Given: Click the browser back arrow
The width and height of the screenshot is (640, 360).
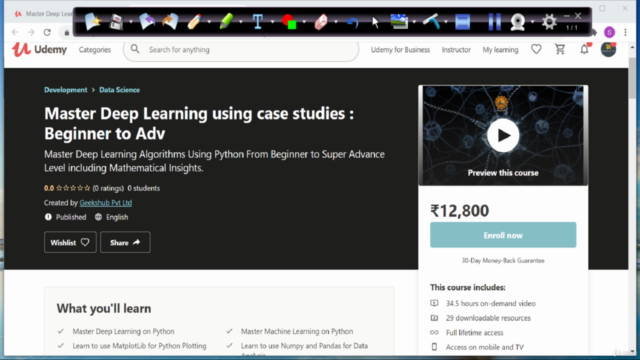Looking at the screenshot, I should (x=15, y=32).
